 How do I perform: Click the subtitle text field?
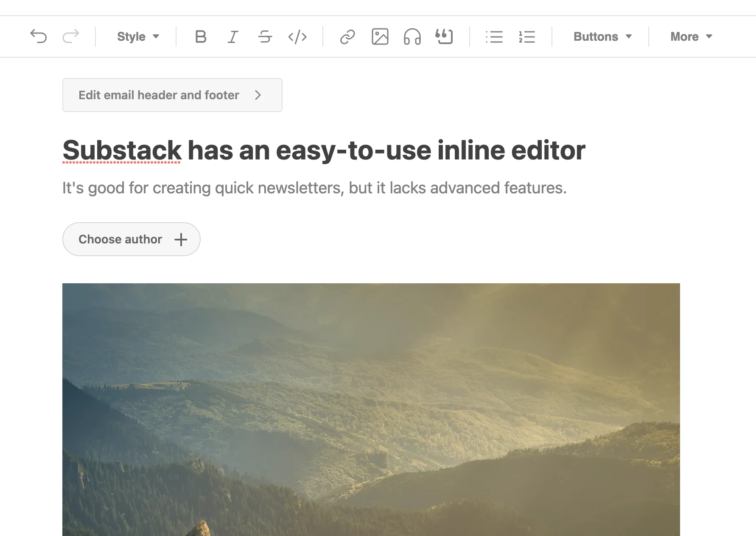tap(314, 188)
